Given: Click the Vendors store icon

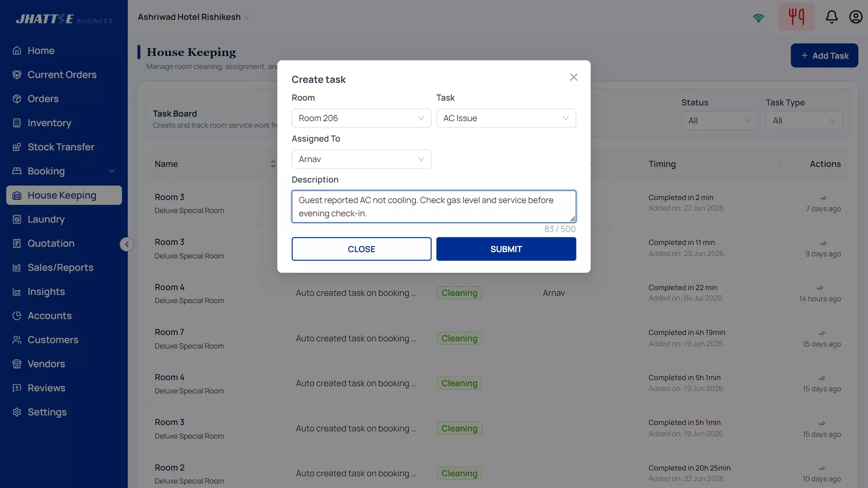Looking at the screenshot, I should pos(17,364).
